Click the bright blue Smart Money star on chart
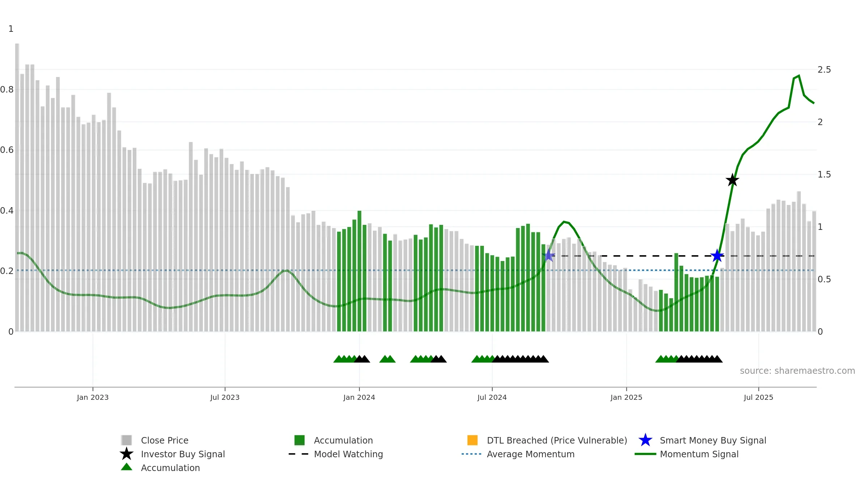868x488 pixels. point(717,256)
